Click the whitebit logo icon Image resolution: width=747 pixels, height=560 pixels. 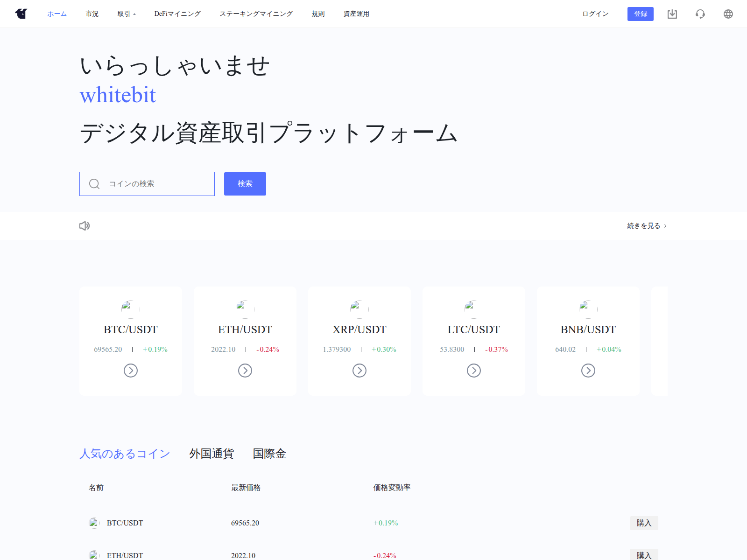(21, 14)
